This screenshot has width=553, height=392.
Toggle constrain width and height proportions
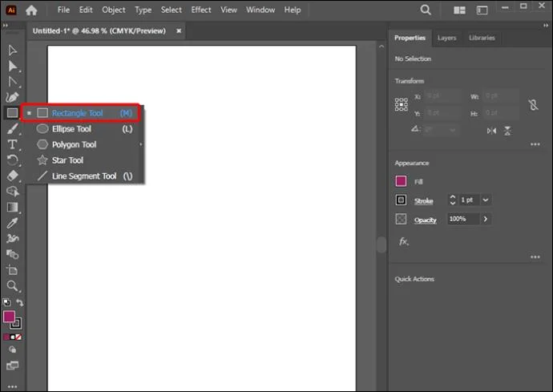tap(533, 105)
